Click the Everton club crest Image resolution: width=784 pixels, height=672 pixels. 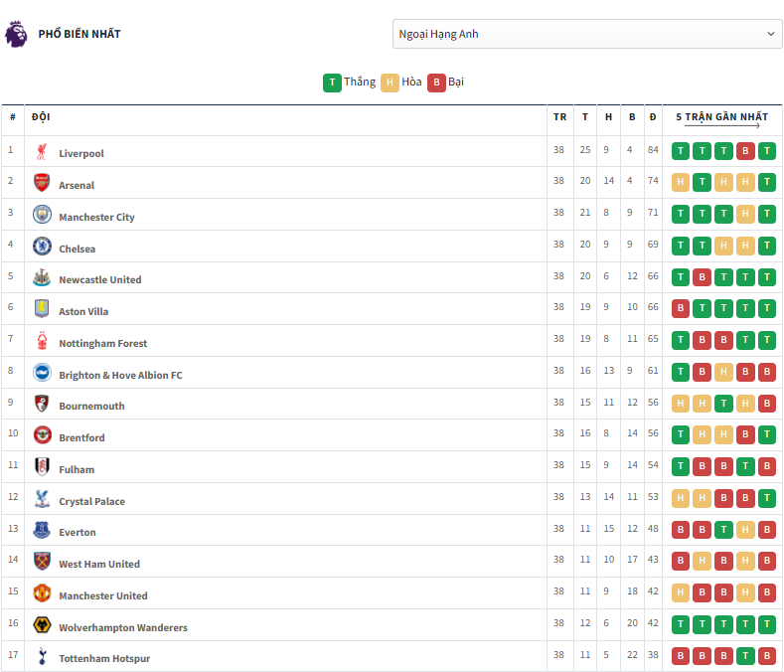(42, 531)
